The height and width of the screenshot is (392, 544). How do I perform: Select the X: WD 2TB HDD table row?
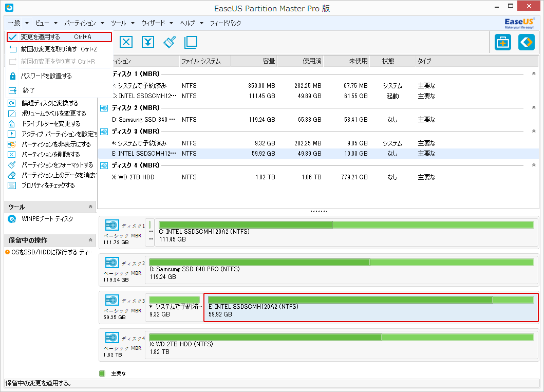[318, 177]
